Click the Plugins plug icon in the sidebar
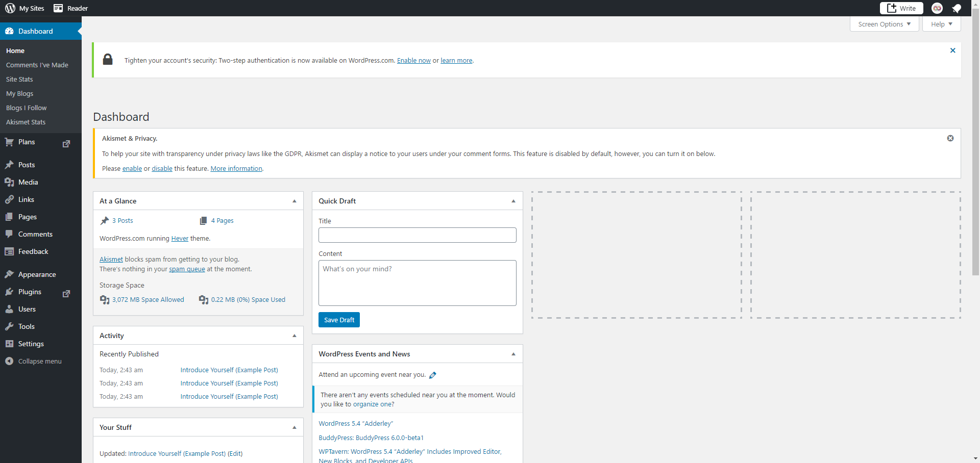This screenshot has height=463, width=980. point(9,292)
